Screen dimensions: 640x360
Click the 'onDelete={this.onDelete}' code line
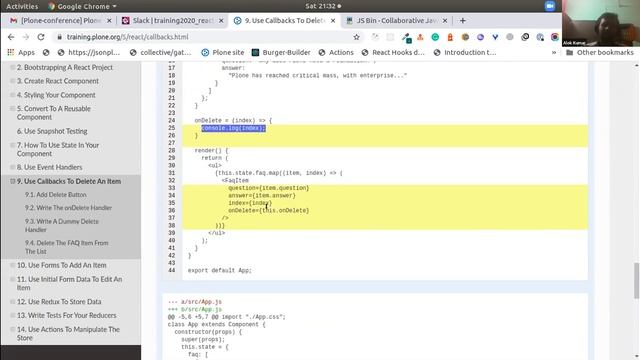pyautogui.click(x=269, y=211)
